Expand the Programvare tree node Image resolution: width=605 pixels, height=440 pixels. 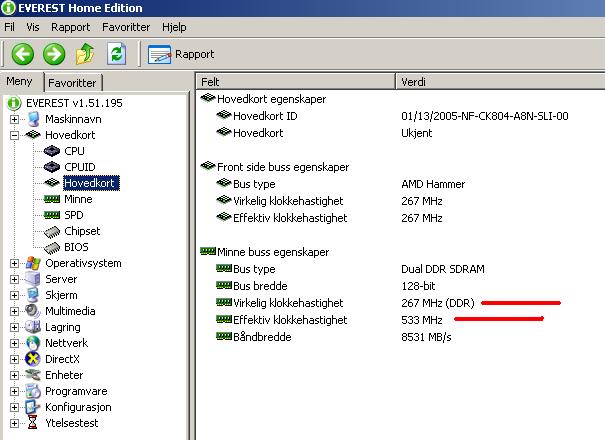click(14, 391)
